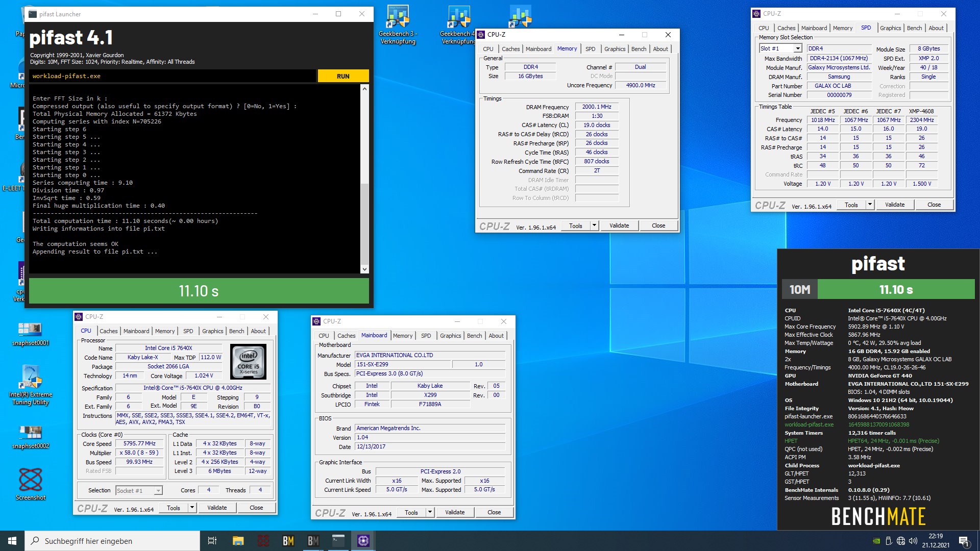The height and width of the screenshot is (551, 980).
Task: Switch to Bench tab in Memory window
Action: coord(639,49)
